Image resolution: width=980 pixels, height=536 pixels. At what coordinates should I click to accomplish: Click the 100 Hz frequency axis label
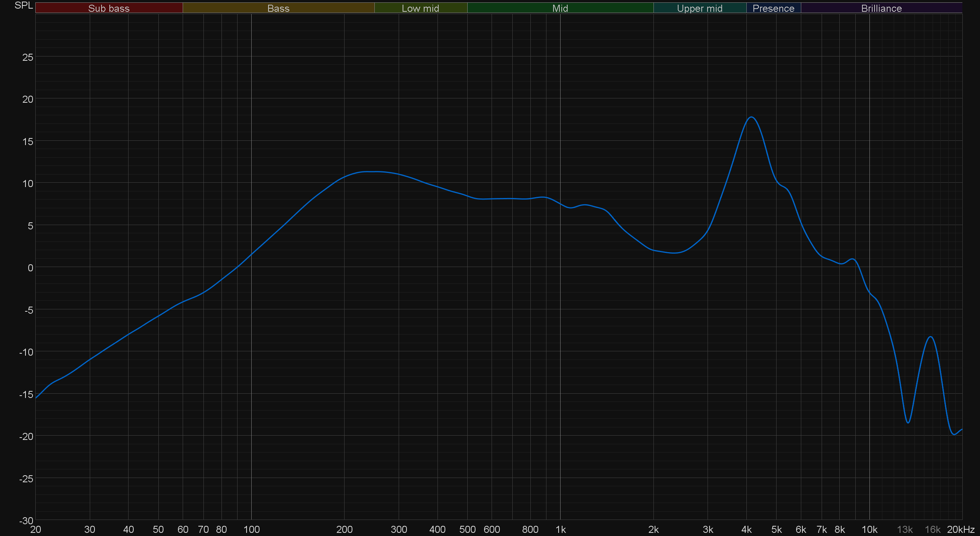(x=251, y=530)
